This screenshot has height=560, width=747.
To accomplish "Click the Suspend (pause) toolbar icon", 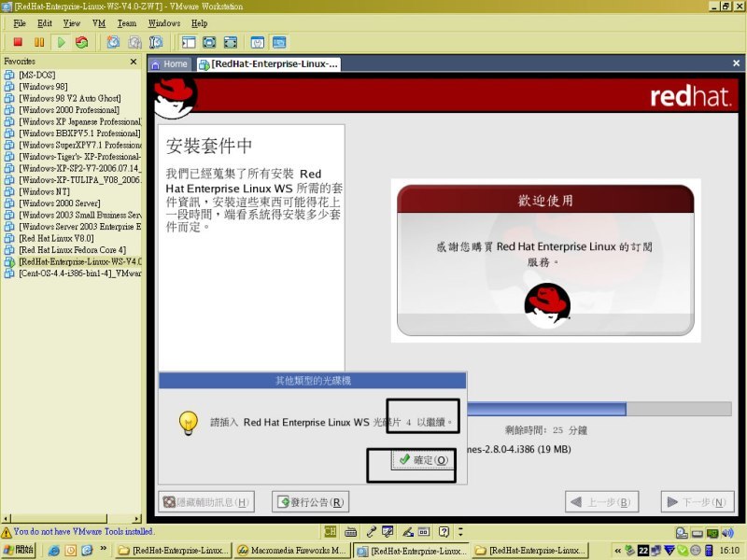I will point(39,42).
